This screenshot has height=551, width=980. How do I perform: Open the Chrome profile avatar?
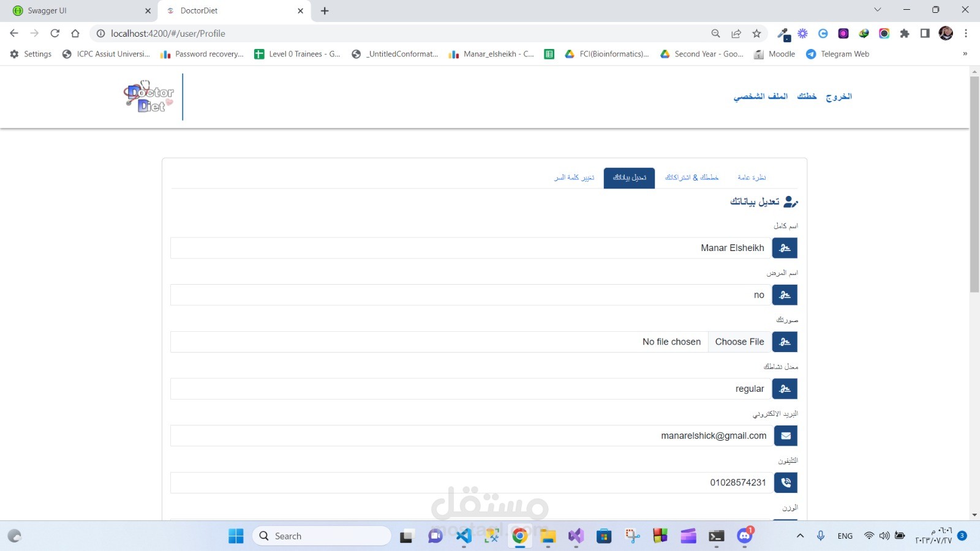(946, 34)
